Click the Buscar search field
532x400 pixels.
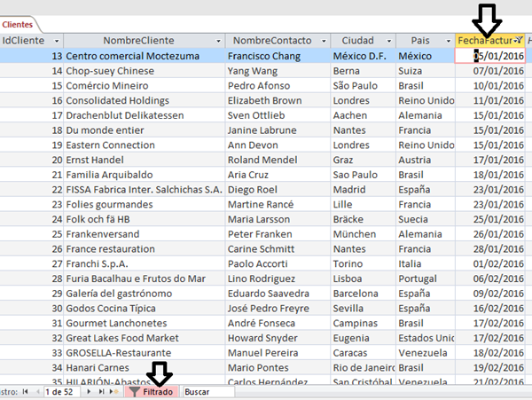pos(207,391)
